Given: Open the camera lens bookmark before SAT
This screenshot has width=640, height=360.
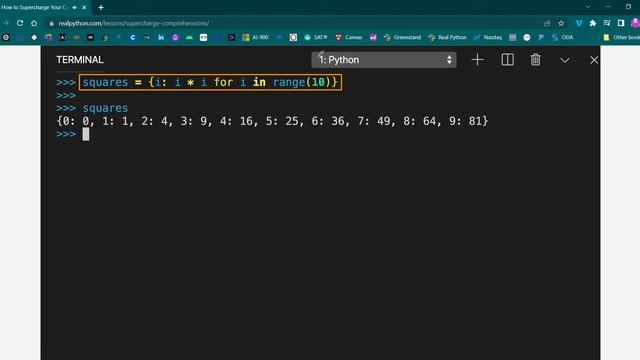Looking at the screenshot, I should (293, 37).
